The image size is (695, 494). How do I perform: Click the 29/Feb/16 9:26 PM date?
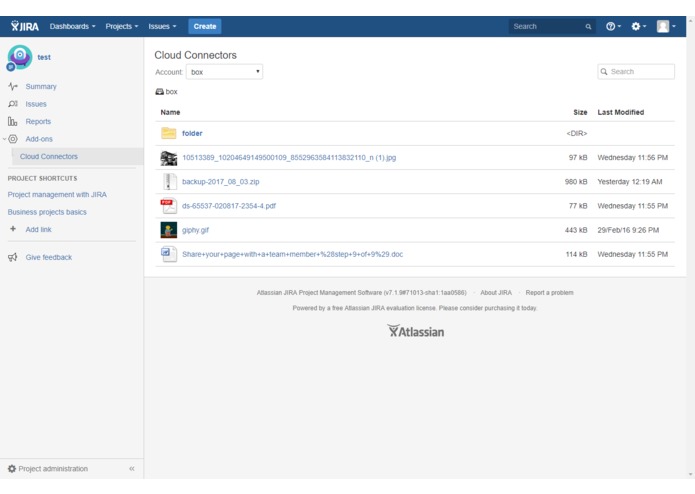pos(628,230)
